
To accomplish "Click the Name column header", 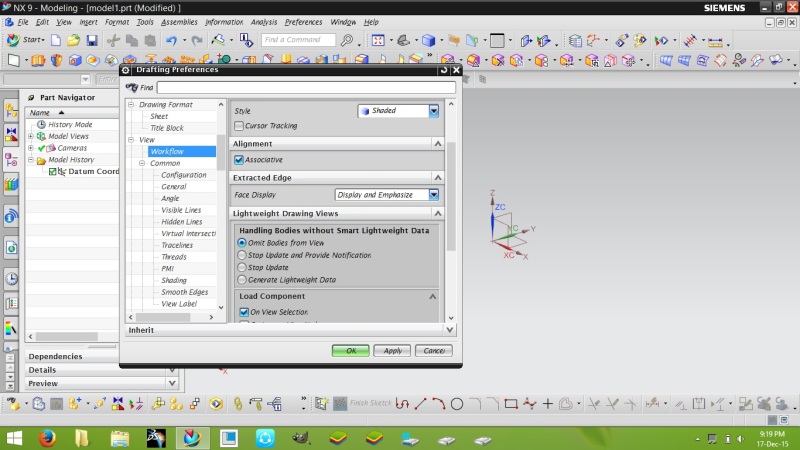I will pyautogui.click(x=71, y=113).
